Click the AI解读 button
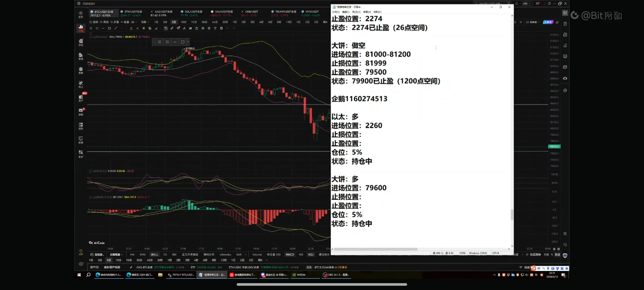 pos(548,22)
